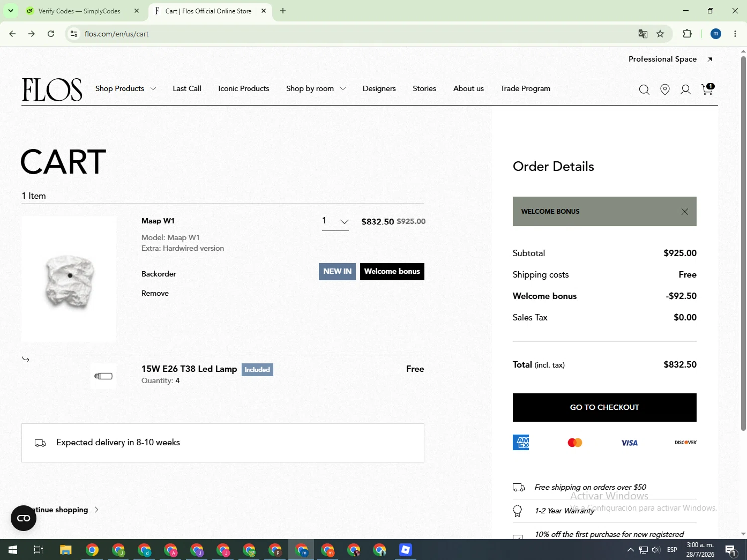Reload the page
Image resolution: width=747 pixels, height=560 pixels.
pos(51,34)
